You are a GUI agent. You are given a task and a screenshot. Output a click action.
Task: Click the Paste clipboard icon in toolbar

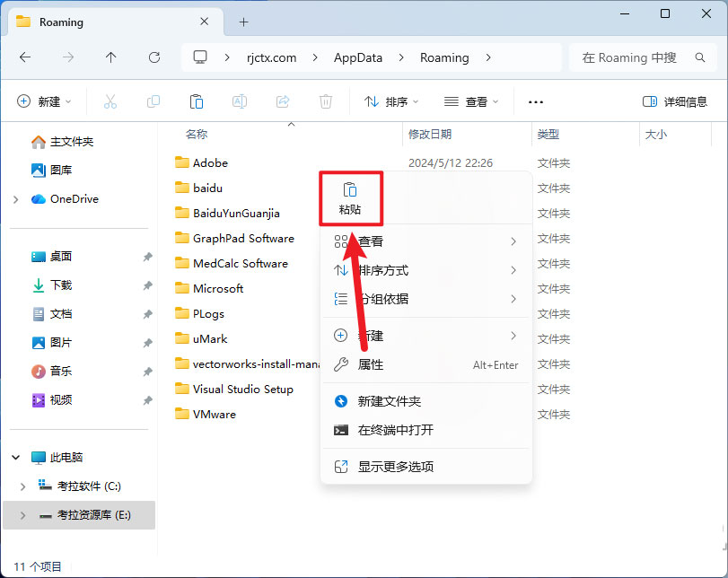pos(197,101)
